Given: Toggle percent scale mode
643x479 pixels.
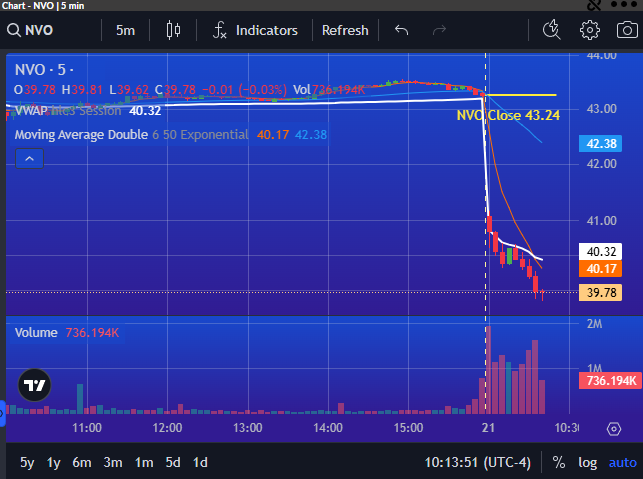Looking at the screenshot, I should [x=559, y=463].
